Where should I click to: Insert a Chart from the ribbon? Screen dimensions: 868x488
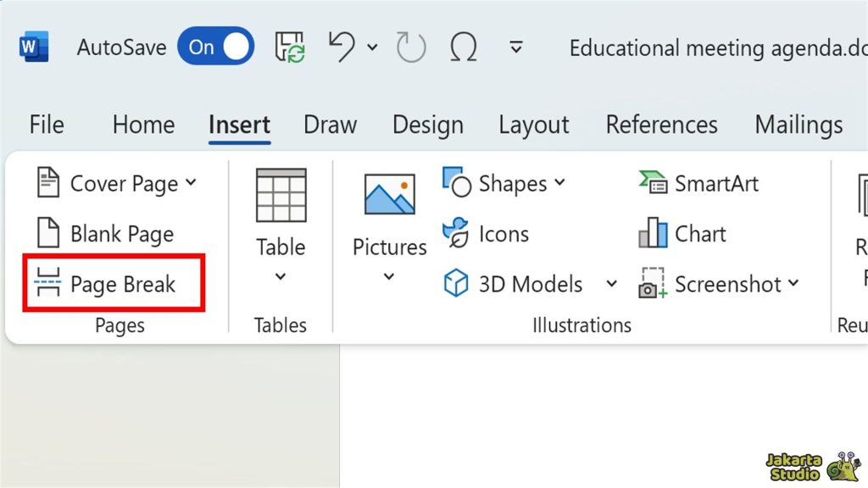(683, 234)
